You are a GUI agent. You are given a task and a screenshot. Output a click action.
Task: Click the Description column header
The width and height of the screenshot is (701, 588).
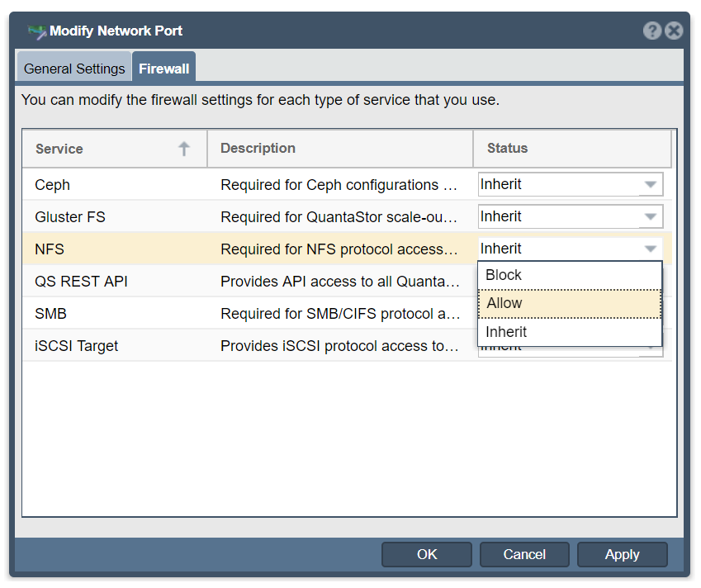click(340, 149)
